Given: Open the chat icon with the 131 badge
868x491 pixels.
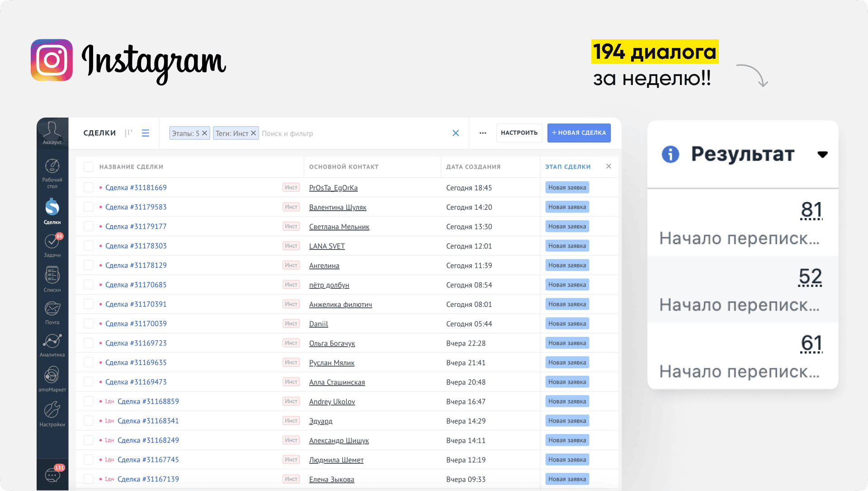Looking at the screenshot, I should click(52, 475).
